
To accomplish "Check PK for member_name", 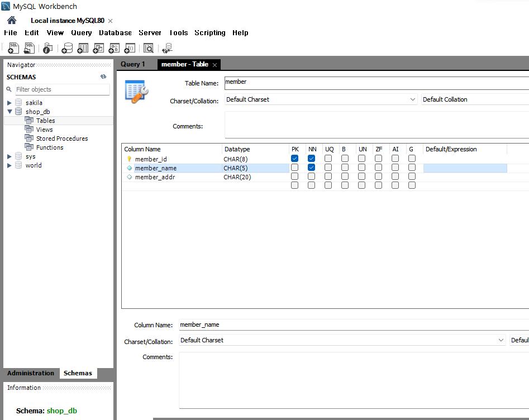I will click(294, 168).
